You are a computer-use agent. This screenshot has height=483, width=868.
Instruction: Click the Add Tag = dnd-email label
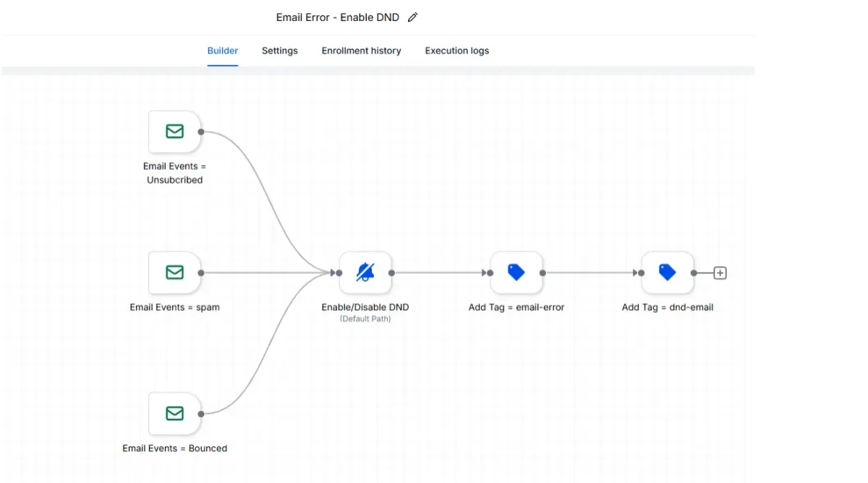tap(668, 307)
